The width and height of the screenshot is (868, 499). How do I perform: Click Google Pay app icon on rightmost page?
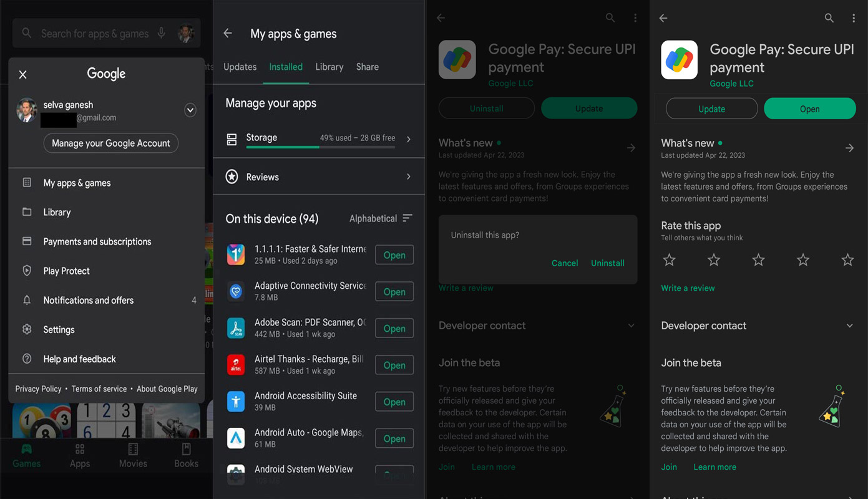tap(680, 60)
